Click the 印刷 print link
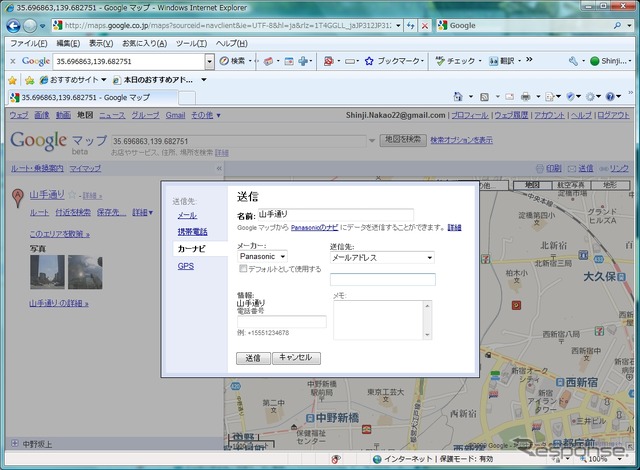 tap(554, 168)
